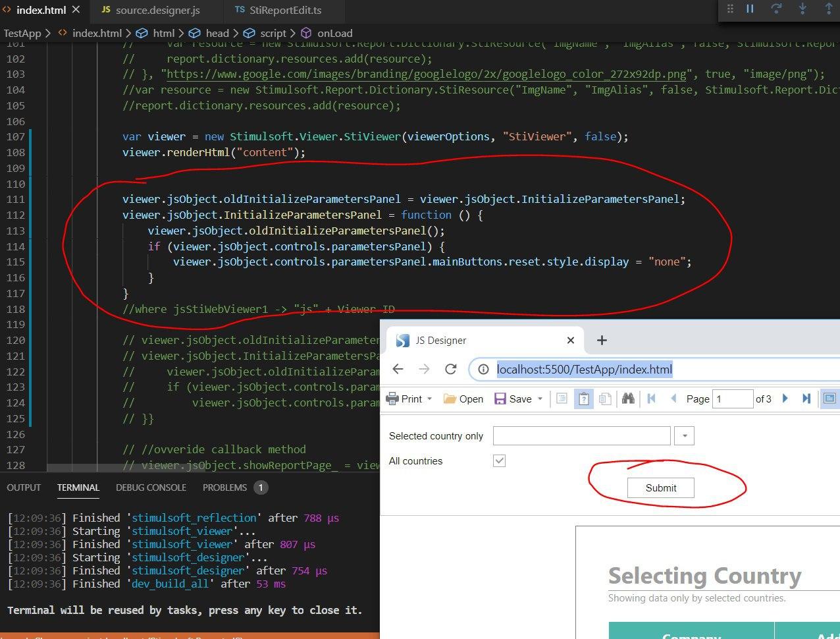
Task: Click the debug Step Over icon
Action: pyautogui.click(x=776, y=9)
